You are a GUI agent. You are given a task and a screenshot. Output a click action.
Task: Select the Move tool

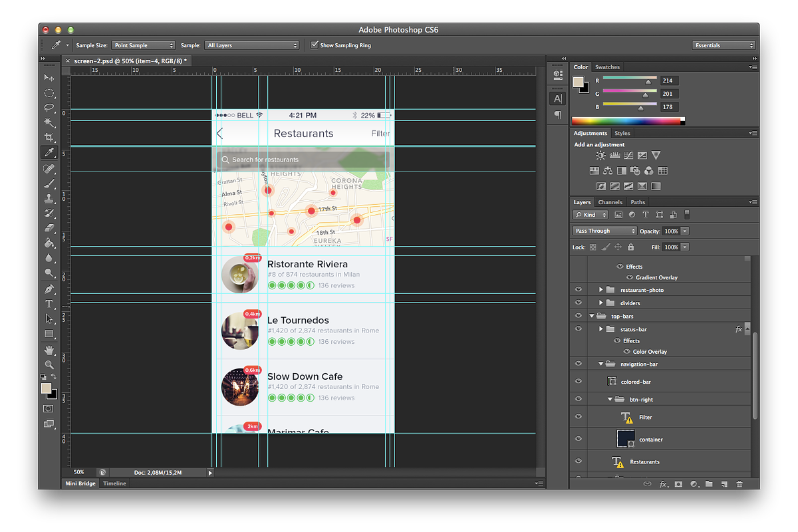(49, 78)
